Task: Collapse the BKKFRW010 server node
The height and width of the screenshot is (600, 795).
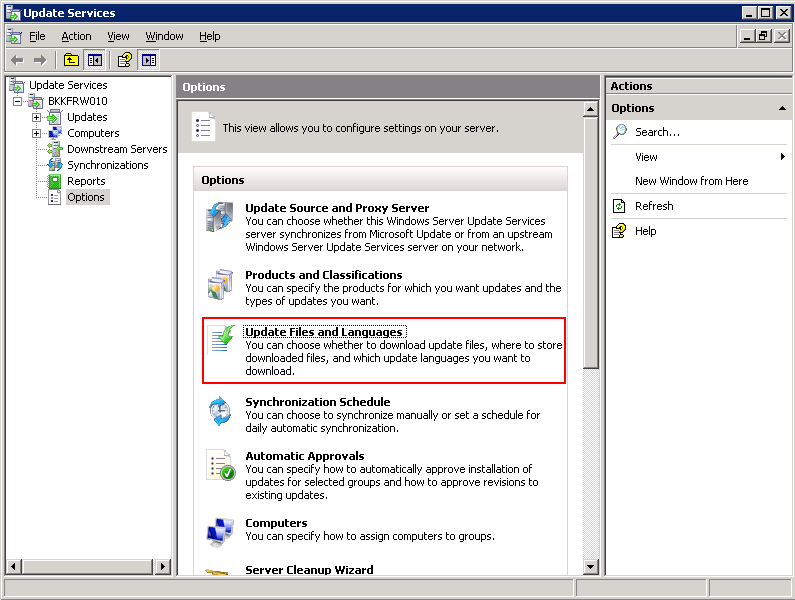Action: click(x=18, y=101)
